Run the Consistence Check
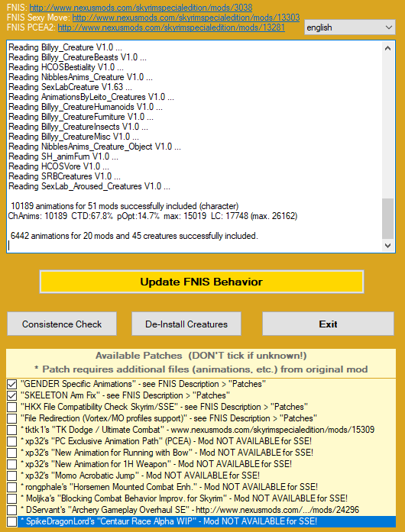405x532 pixels. point(62,324)
